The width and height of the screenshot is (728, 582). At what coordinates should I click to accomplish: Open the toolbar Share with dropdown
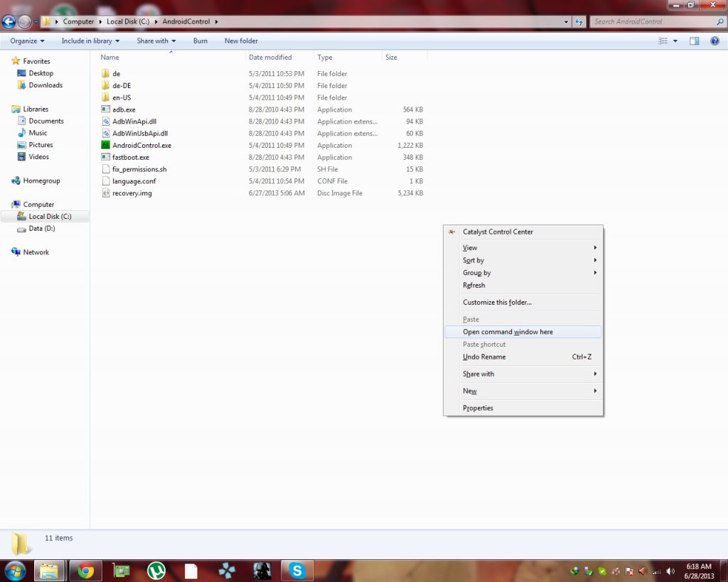click(156, 41)
